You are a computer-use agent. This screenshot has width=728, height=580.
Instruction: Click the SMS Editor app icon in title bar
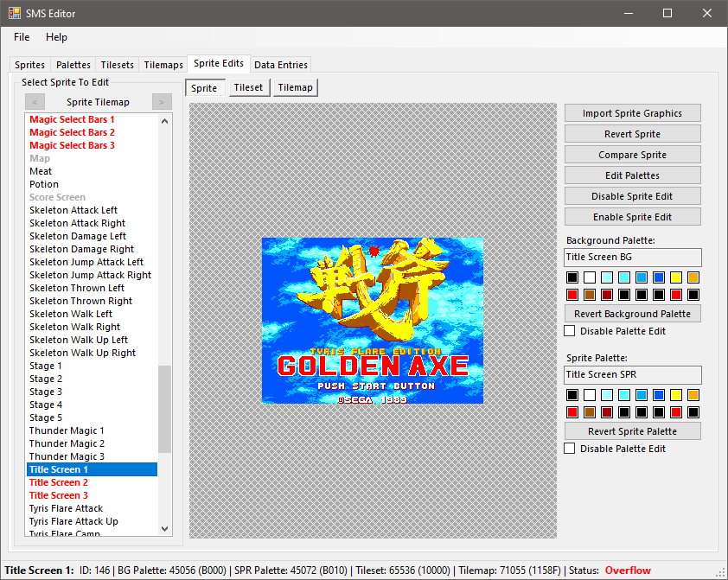15,14
